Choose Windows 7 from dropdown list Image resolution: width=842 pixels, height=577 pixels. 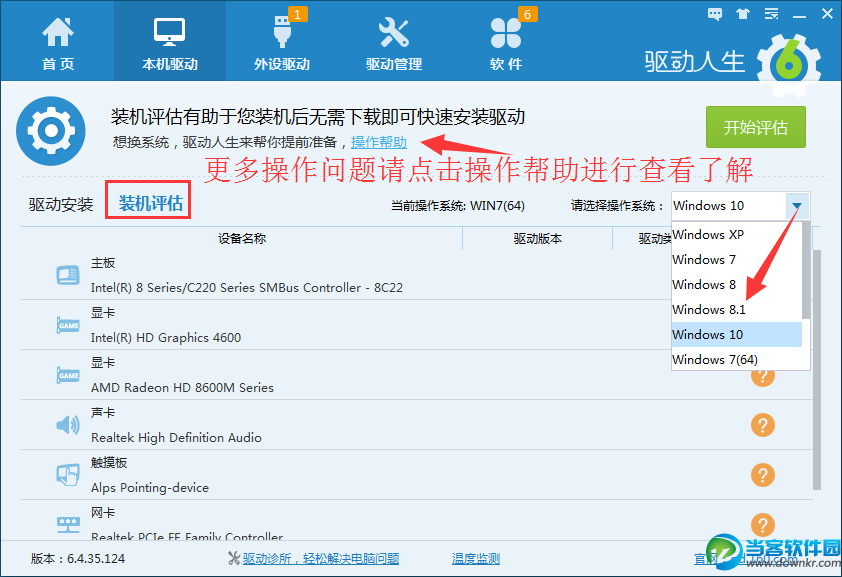736,260
